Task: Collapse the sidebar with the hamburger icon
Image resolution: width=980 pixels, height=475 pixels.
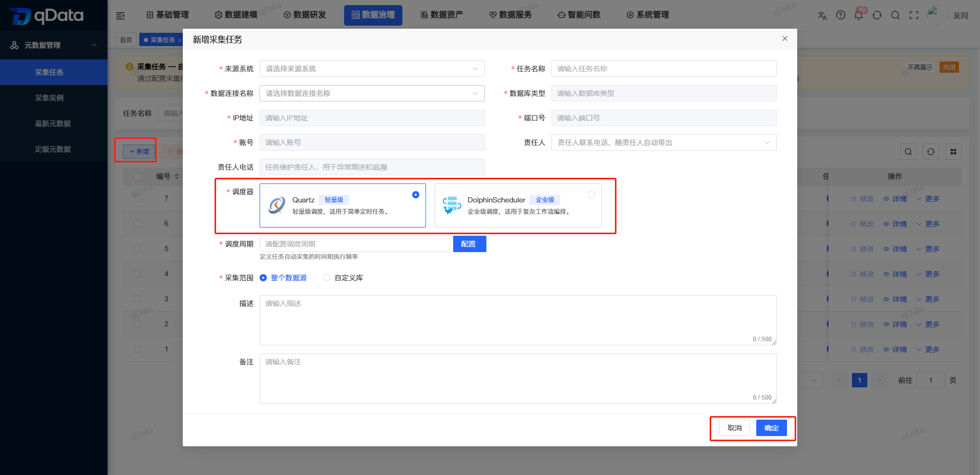Action: click(120, 15)
